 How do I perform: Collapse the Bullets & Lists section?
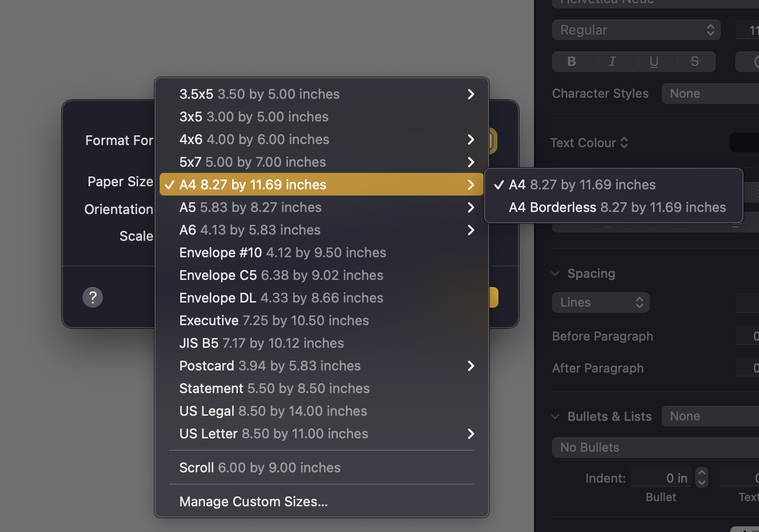[556, 417]
